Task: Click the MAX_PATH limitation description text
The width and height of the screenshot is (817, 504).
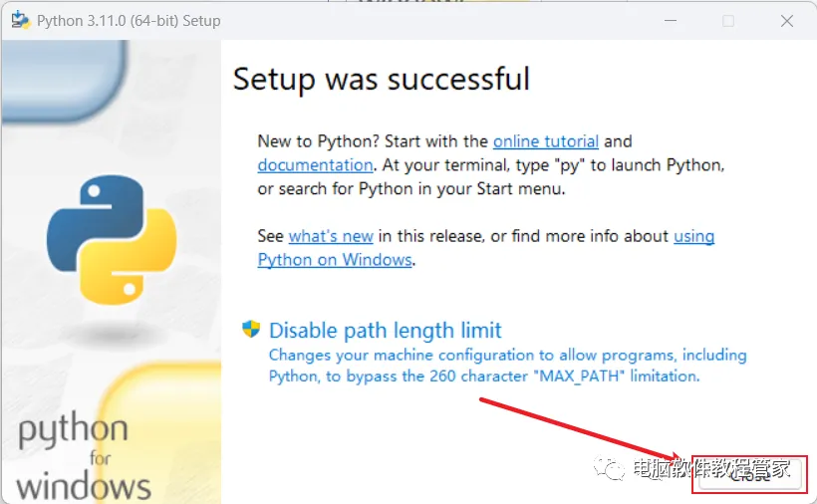Action: 507,366
